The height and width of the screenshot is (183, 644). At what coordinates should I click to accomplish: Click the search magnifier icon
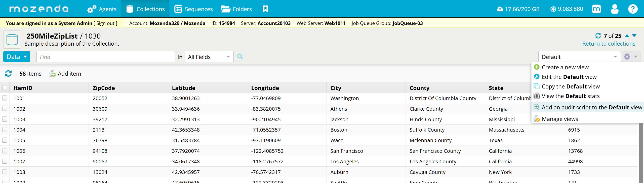[240, 57]
